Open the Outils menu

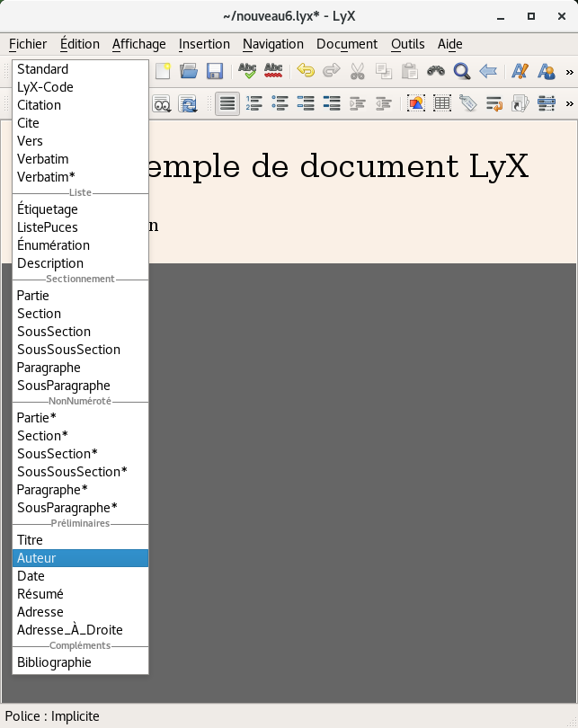point(407,44)
